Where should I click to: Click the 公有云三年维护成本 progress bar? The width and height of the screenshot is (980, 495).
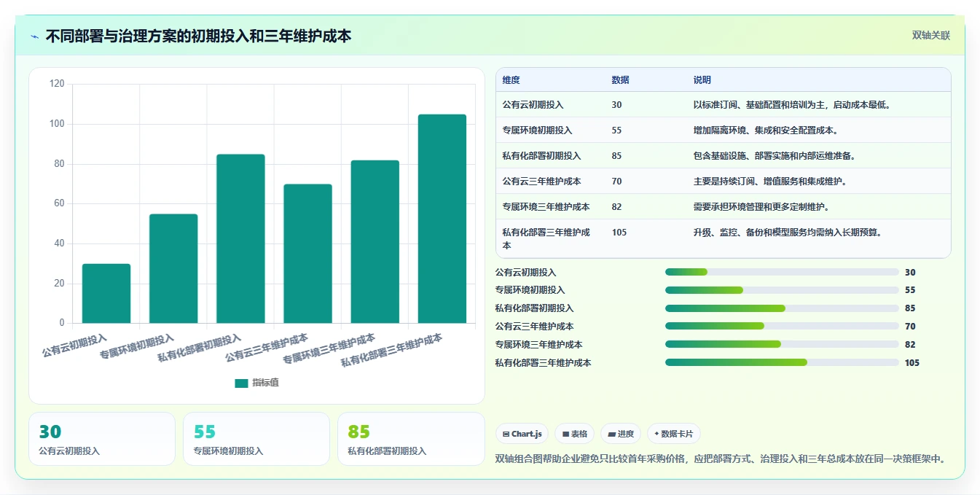(x=782, y=326)
